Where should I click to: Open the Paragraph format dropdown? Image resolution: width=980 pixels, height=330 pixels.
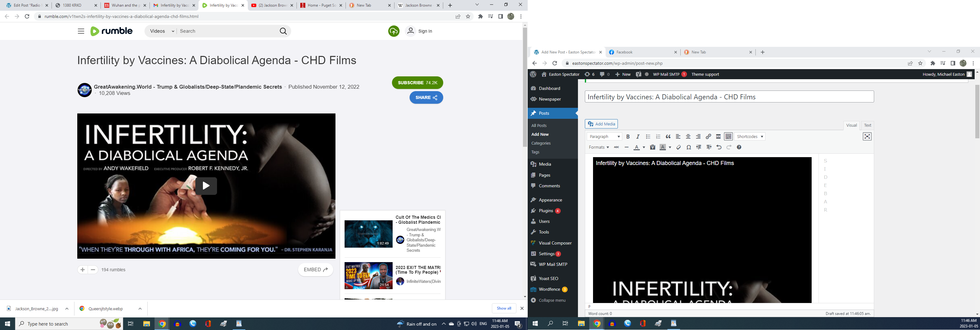point(604,137)
